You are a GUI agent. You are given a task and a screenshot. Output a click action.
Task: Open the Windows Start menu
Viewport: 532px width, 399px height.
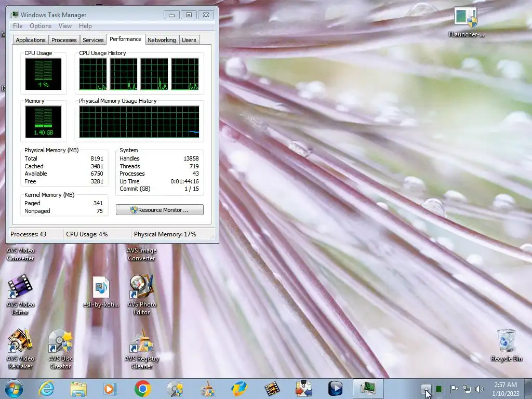(14, 389)
